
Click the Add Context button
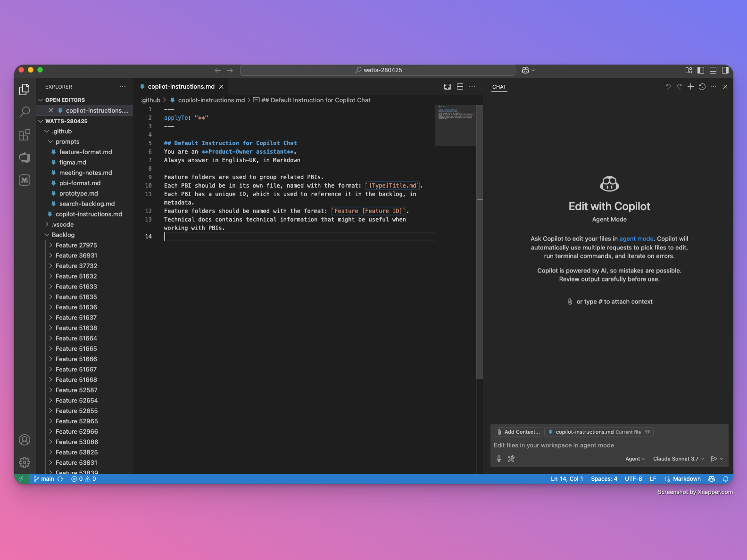(518, 432)
